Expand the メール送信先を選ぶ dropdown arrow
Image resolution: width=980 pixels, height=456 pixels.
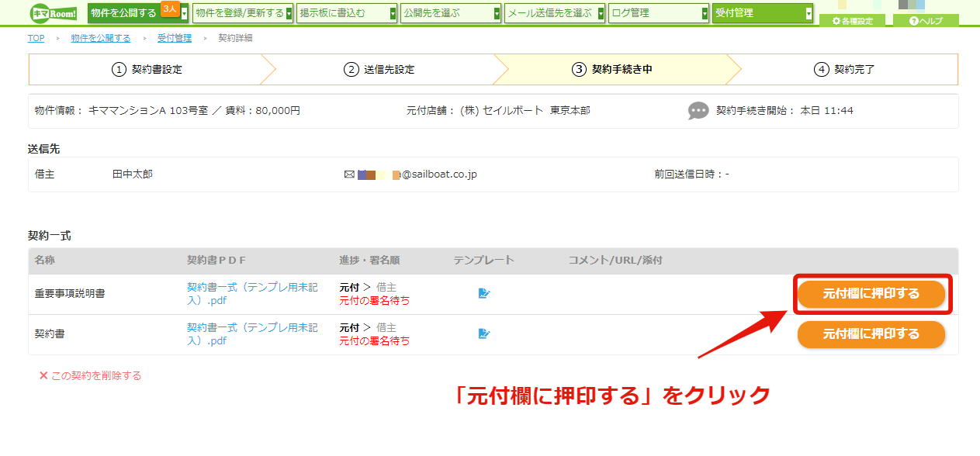(601, 14)
